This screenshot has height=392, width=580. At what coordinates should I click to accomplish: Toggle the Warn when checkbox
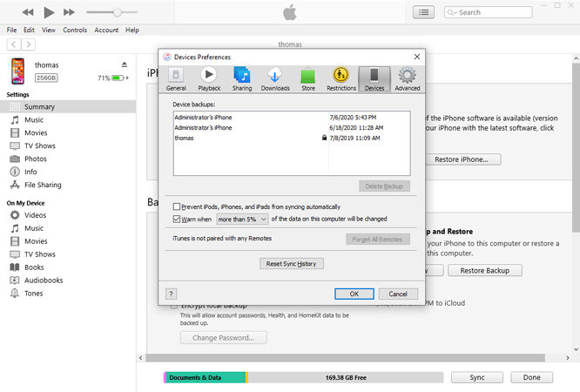(x=177, y=219)
